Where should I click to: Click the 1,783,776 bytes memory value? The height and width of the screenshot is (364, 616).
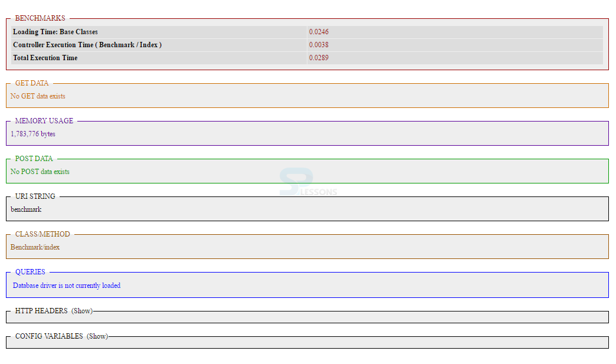coord(32,134)
